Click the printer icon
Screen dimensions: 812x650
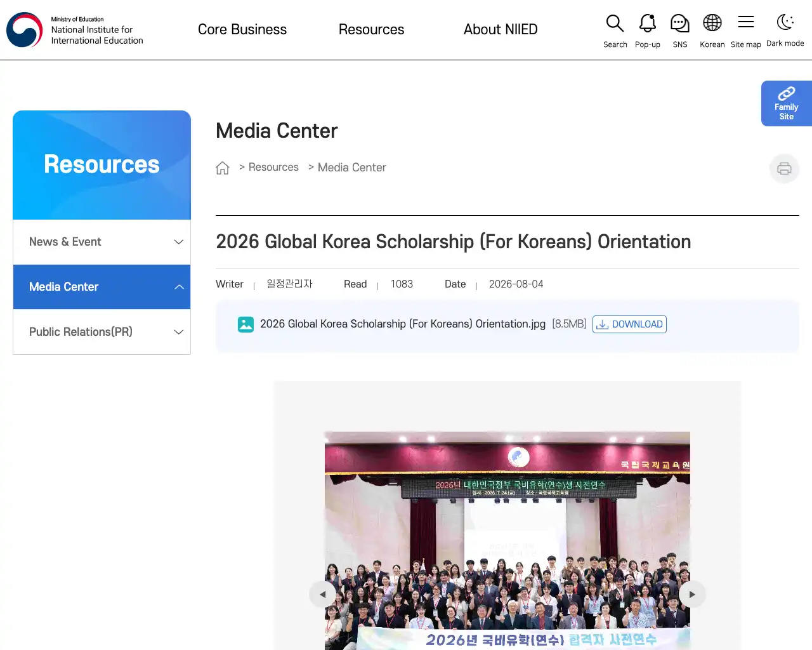coord(784,168)
